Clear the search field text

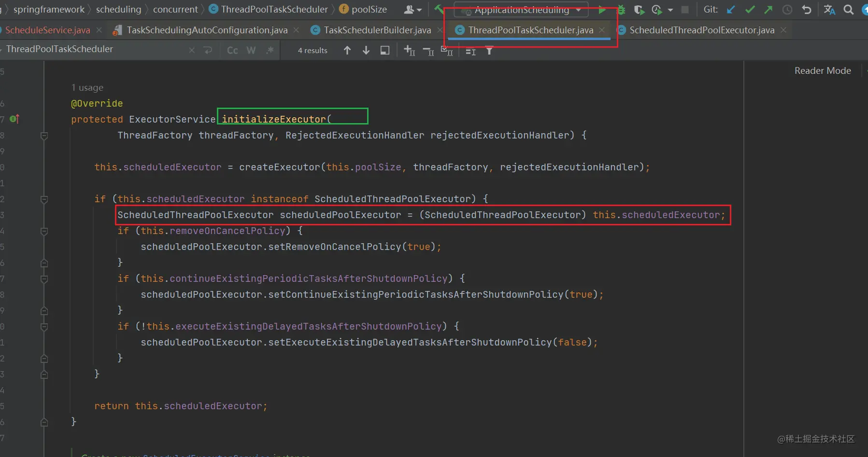(x=192, y=50)
